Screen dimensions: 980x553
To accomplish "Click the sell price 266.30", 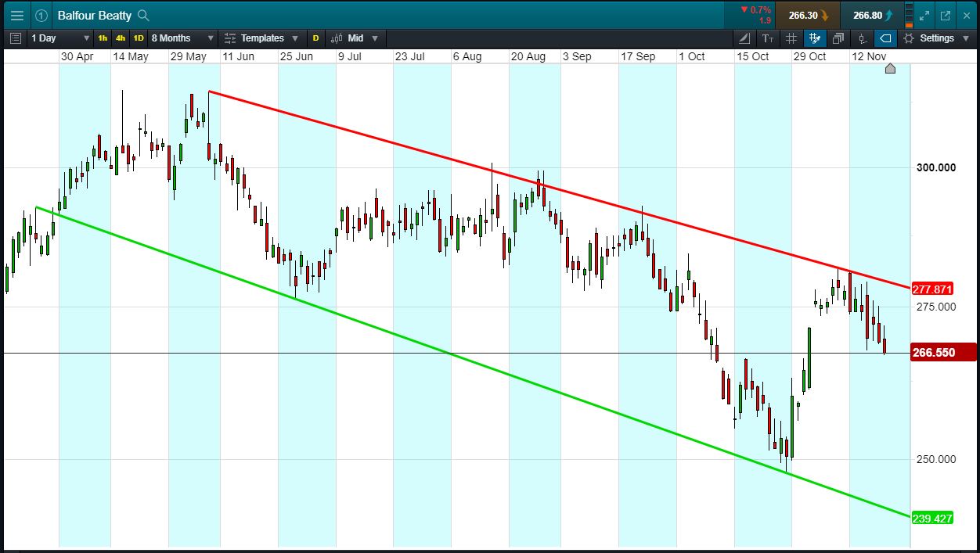I will 809,15.
